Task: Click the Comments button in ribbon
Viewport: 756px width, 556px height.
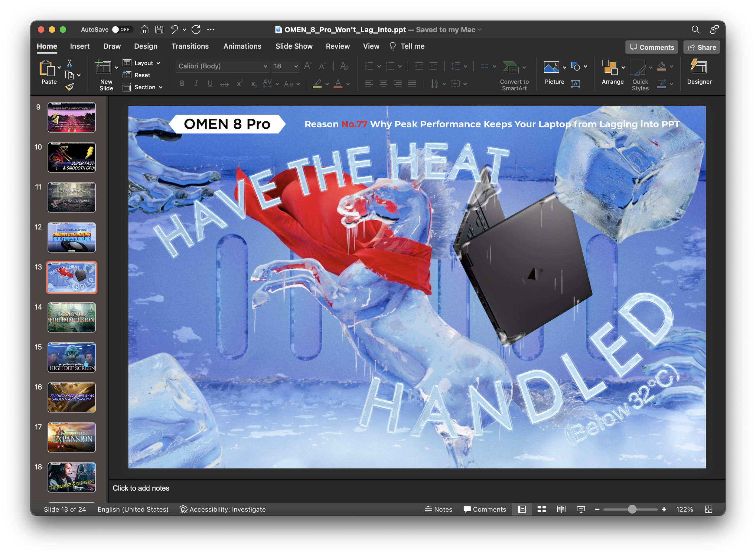Action: coord(651,47)
